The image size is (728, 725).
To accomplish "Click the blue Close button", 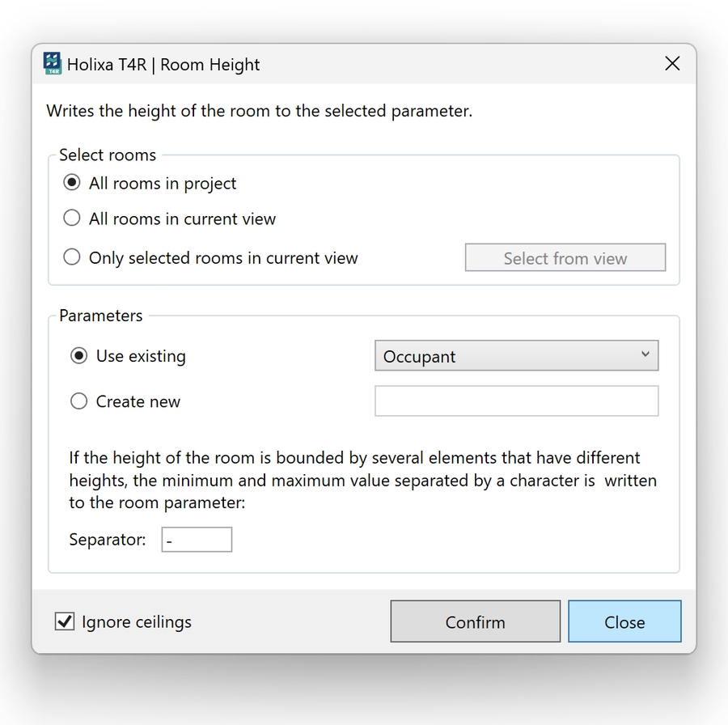I will 624,621.
